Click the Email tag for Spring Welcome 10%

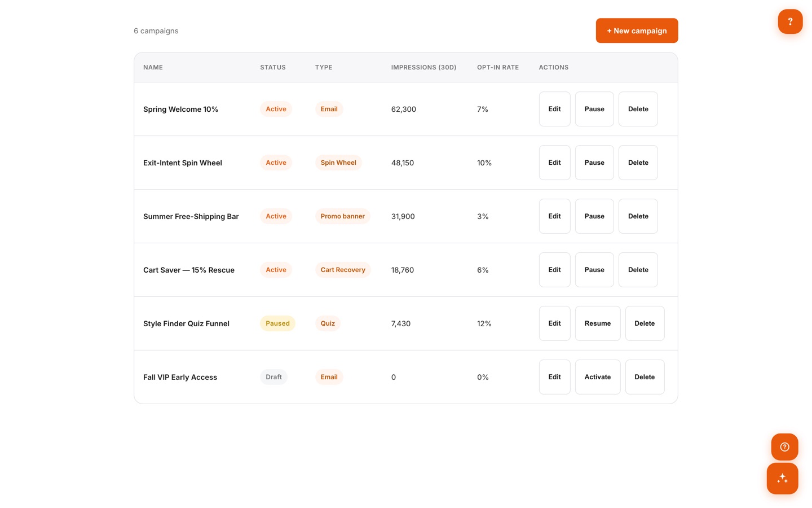pyautogui.click(x=329, y=109)
